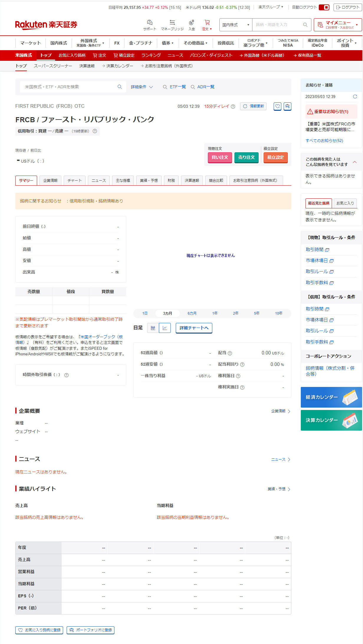Open the マイメニュー dropdown
This screenshot has height=644, width=363.
pyautogui.click(x=338, y=25)
